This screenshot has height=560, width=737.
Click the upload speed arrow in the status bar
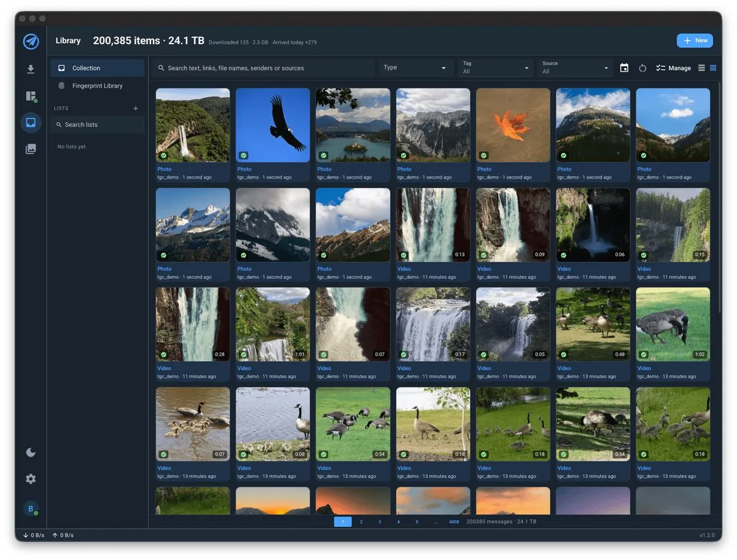point(55,535)
